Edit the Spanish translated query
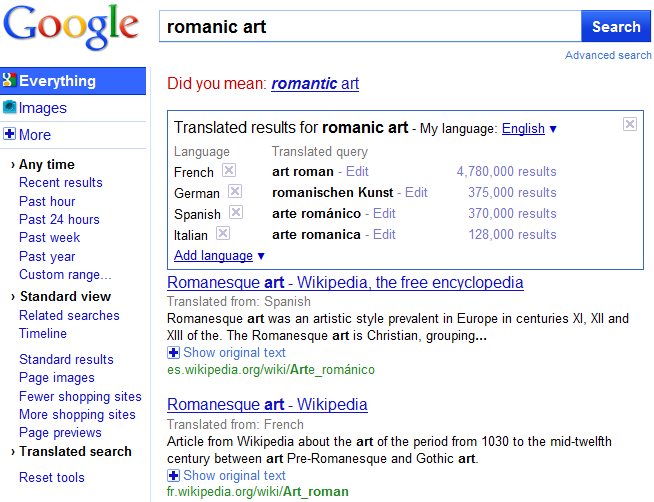Screen dimensions: 654x502 click(384, 213)
